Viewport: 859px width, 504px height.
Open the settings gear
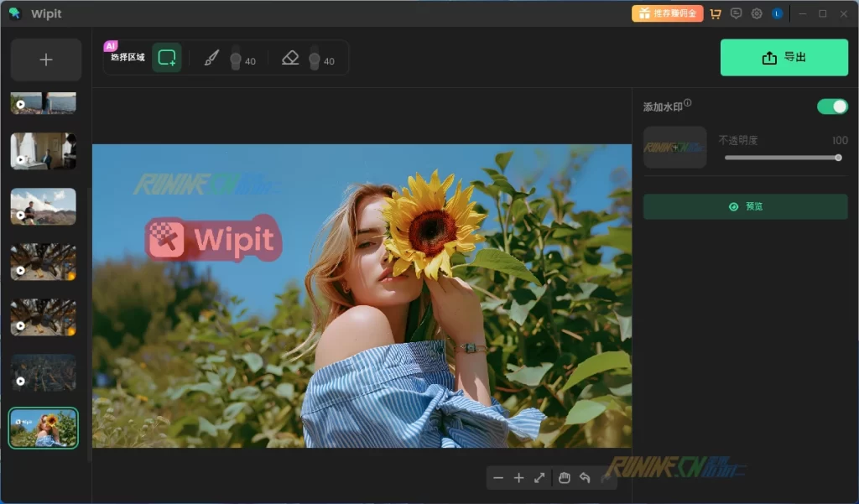tap(757, 13)
